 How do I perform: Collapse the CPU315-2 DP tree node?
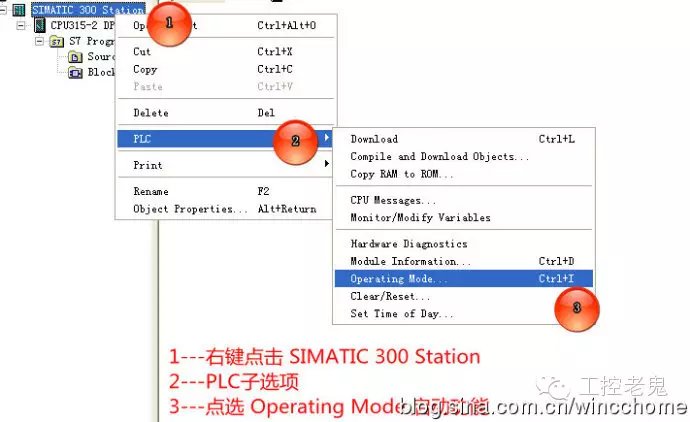[22, 25]
